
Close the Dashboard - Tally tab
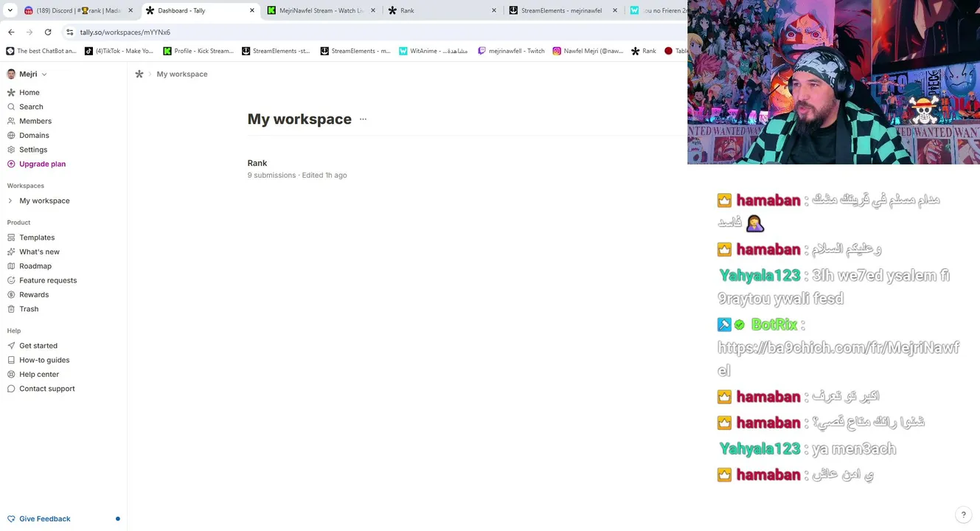coord(252,10)
